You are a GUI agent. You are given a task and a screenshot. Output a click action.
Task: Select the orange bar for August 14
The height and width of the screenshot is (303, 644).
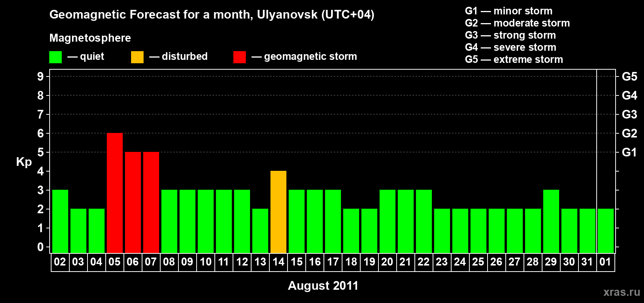278,212
